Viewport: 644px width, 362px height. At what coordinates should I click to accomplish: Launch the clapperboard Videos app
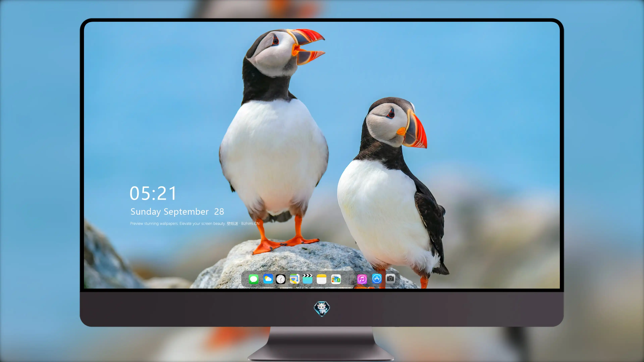(308, 279)
